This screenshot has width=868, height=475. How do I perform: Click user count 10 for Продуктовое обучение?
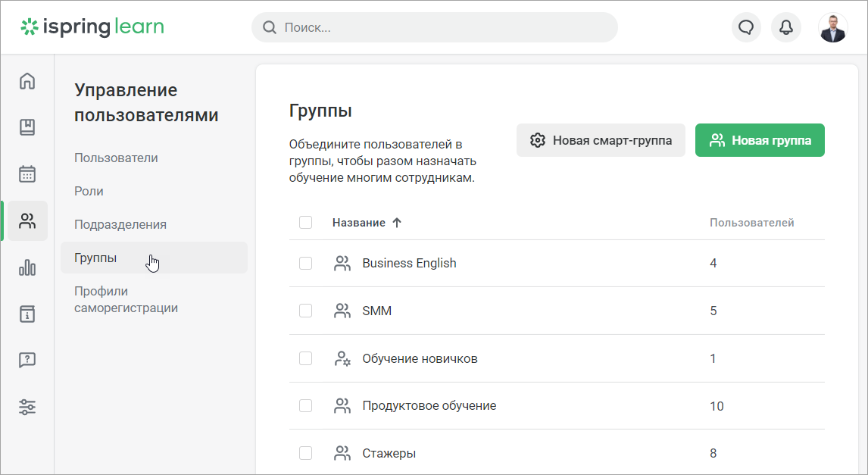click(717, 406)
